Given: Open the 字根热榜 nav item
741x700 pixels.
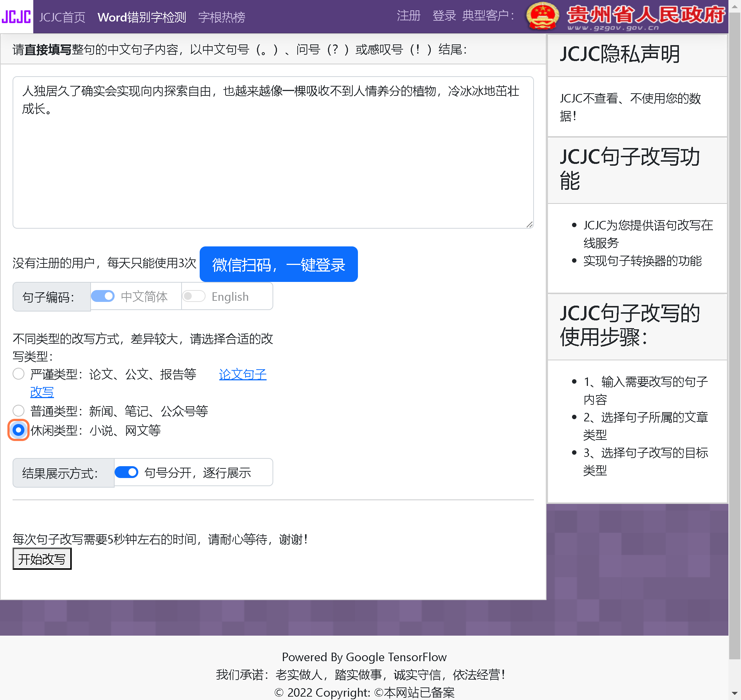Looking at the screenshot, I should click(221, 17).
